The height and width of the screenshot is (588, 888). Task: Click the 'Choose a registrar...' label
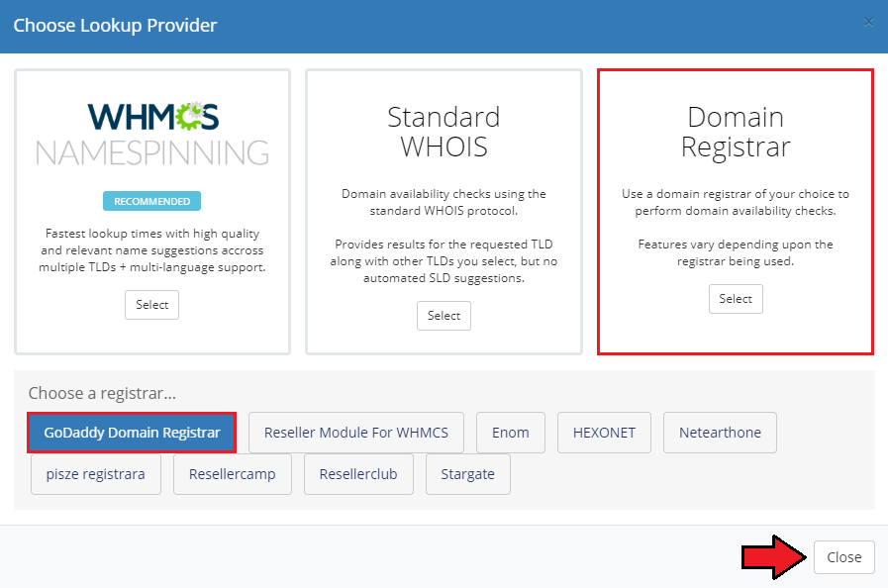pyautogui.click(x=102, y=393)
